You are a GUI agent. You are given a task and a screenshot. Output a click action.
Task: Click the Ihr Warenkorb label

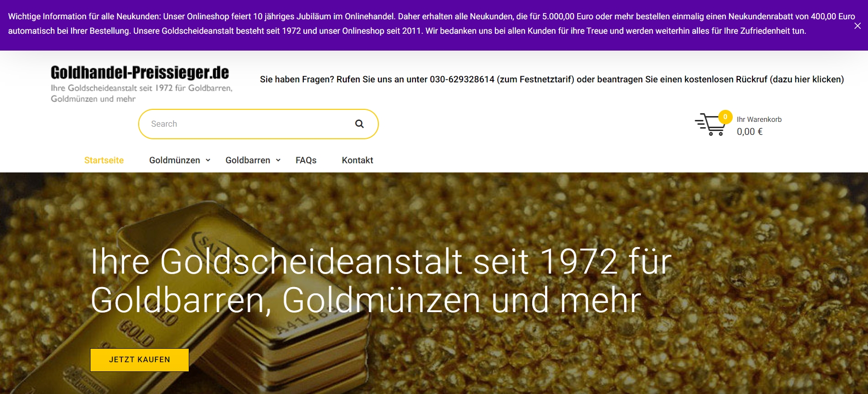click(759, 119)
